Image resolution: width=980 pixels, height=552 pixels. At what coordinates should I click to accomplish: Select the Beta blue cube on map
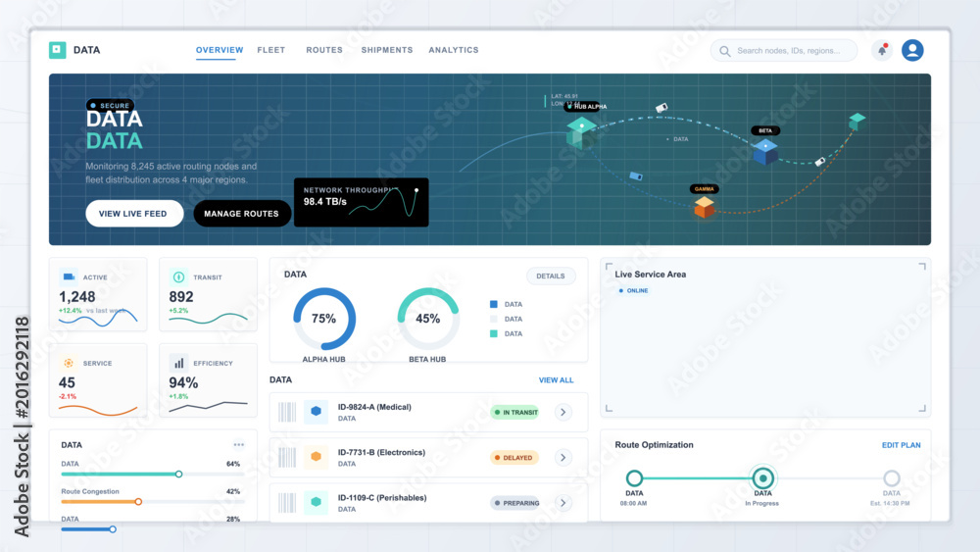coord(765,151)
